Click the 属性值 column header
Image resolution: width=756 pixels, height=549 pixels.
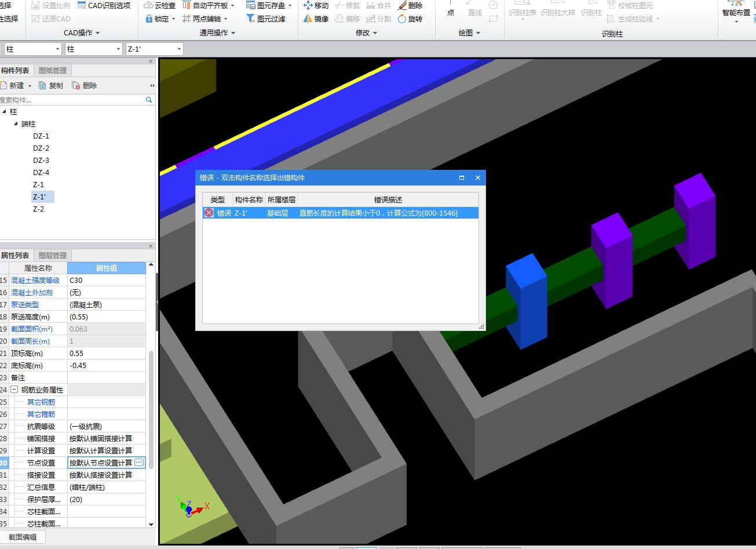[107, 268]
